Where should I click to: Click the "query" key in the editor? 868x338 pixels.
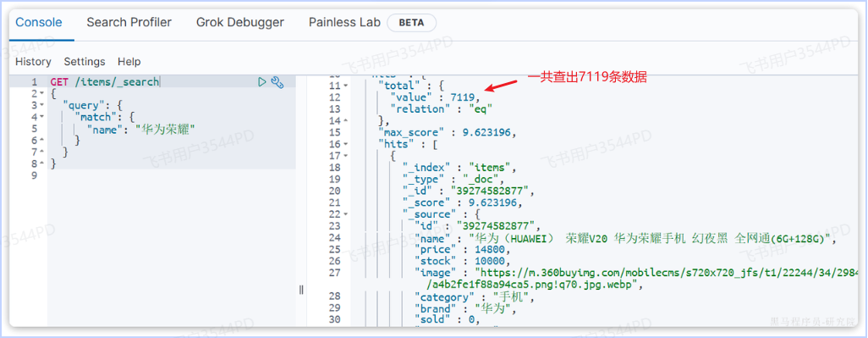point(84,105)
